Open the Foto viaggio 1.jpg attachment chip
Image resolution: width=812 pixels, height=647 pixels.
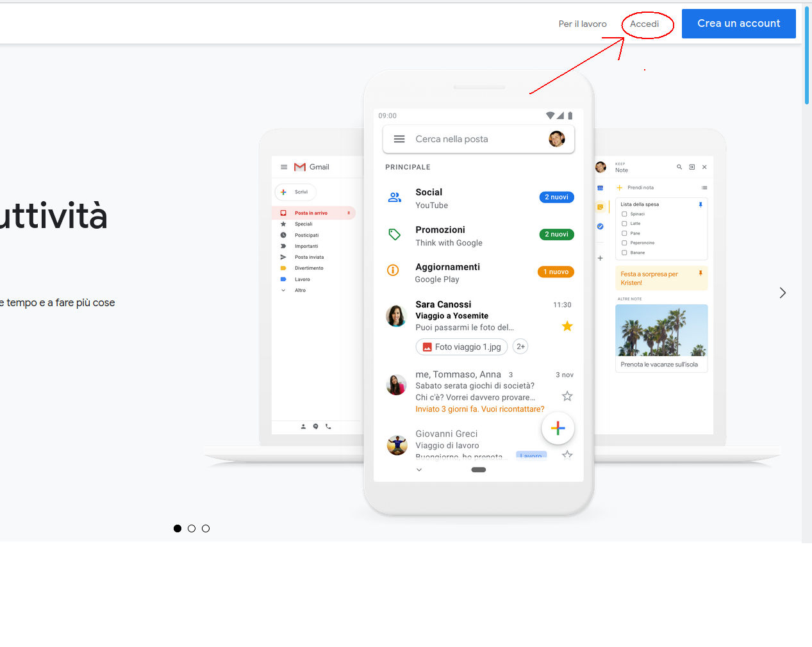(461, 347)
